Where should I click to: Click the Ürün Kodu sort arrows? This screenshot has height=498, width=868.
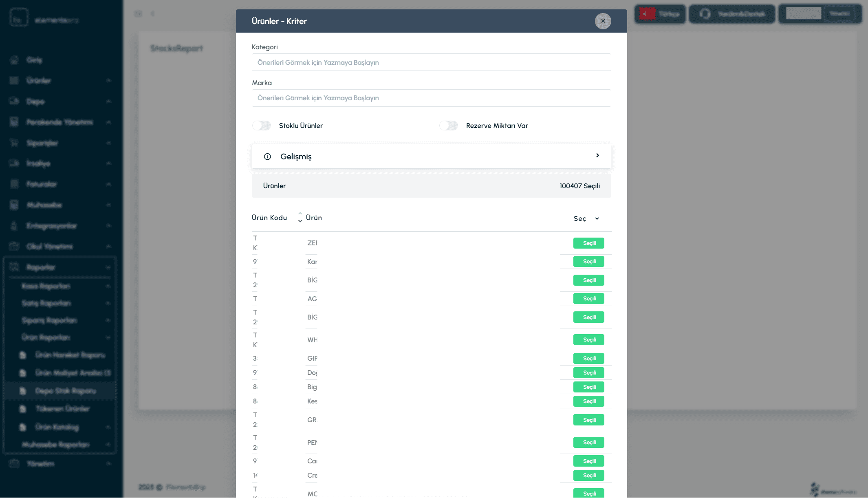(300, 217)
